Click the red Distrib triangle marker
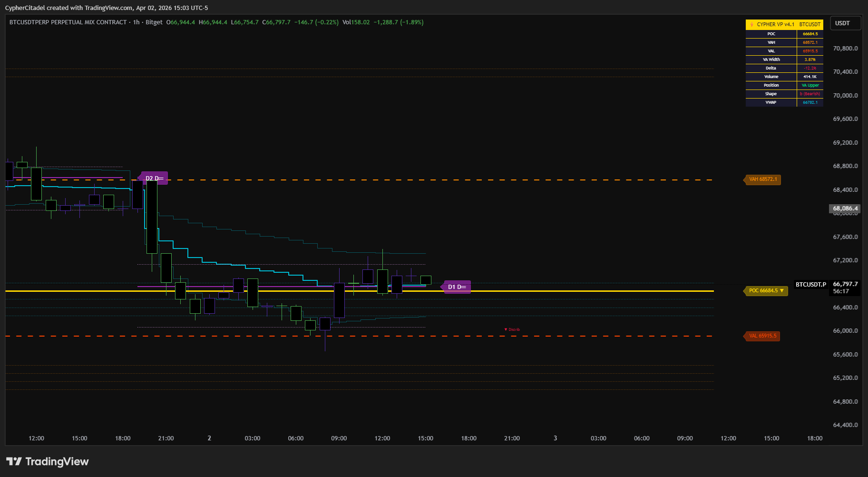 click(506, 329)
